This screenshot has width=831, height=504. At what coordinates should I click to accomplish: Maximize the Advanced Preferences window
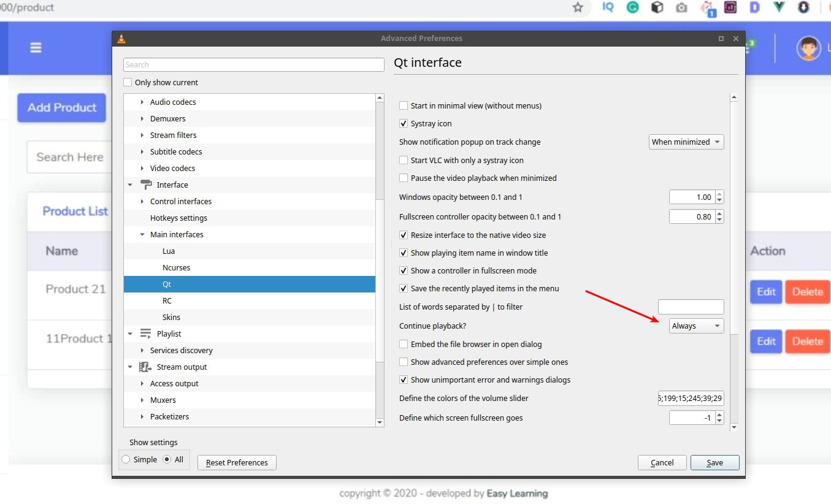tap(721, 39)
